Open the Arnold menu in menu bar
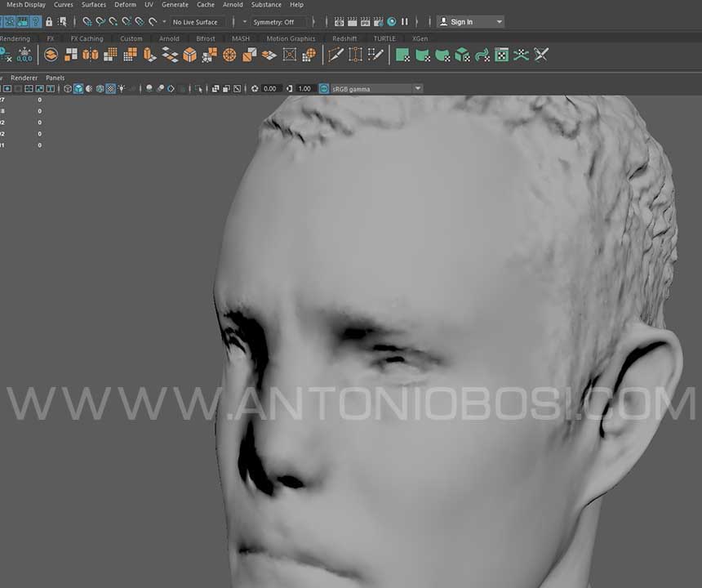 tap(233, 4)
